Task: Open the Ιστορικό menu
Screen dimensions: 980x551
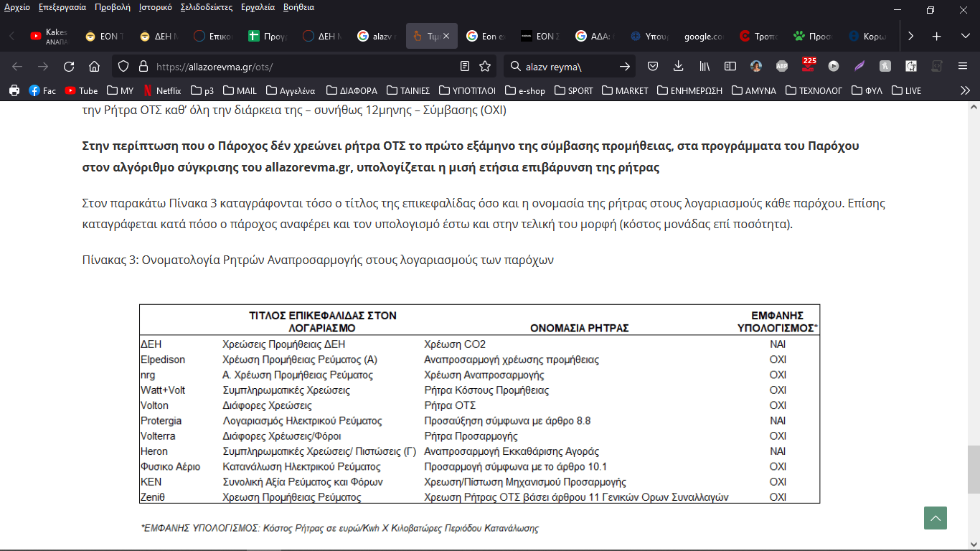Action: click(x=155, y=7)
